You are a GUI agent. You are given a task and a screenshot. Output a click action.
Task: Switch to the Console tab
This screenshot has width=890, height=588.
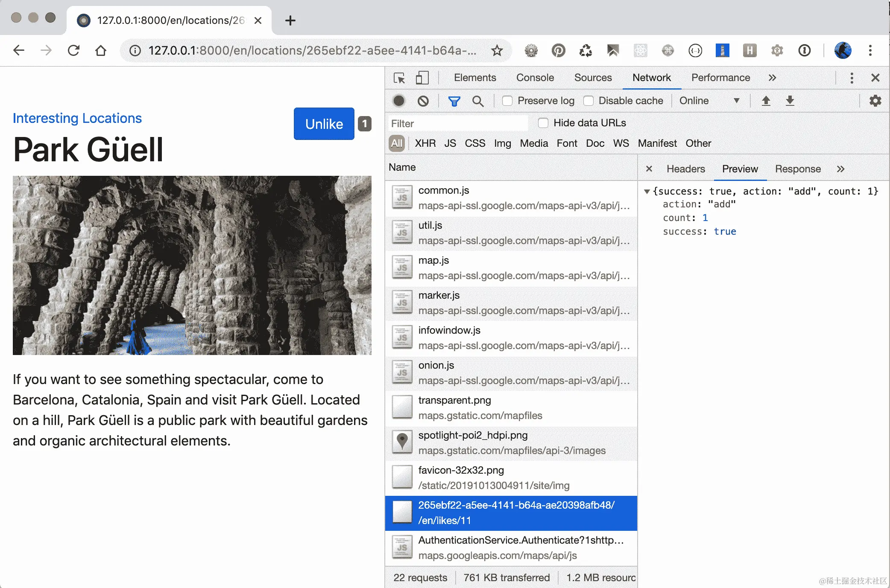(535, 78)
